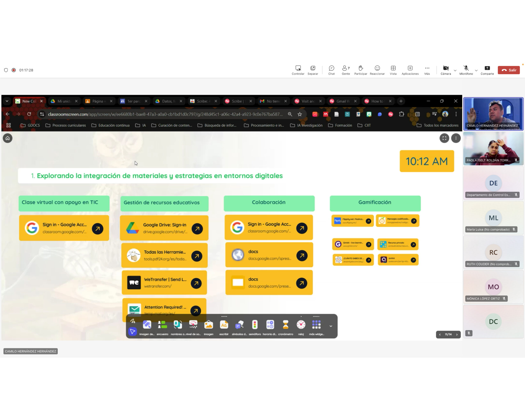This screenshot has width=525, height=420.
Task: Open the Flippity.net flashcards card
Action: pyautogui.click(x=353, y=221)
